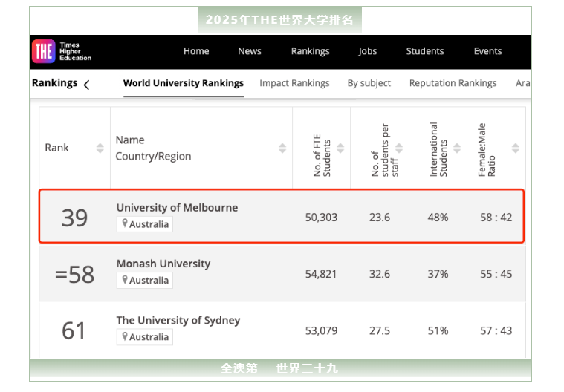Image resolution: width=564 pixels, height=392 pixels.
Task: Click the international students value 51%
Action: click(x=438, y=330)
